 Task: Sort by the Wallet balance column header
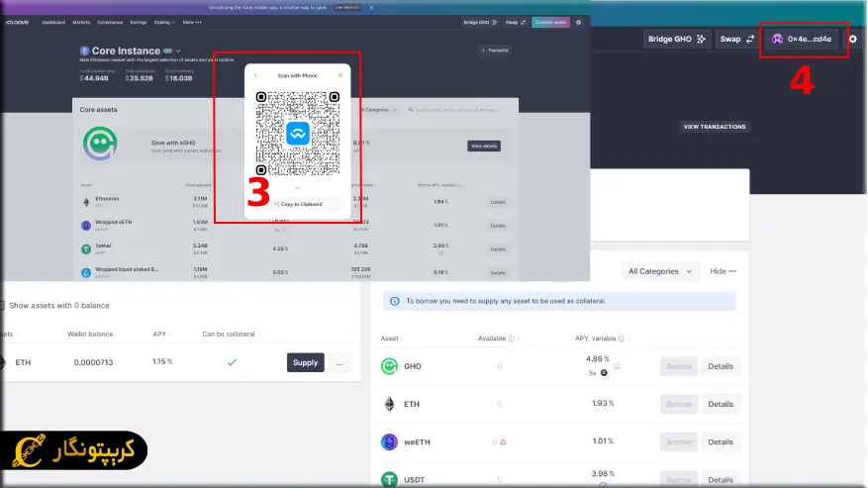(x=90, y=334)
